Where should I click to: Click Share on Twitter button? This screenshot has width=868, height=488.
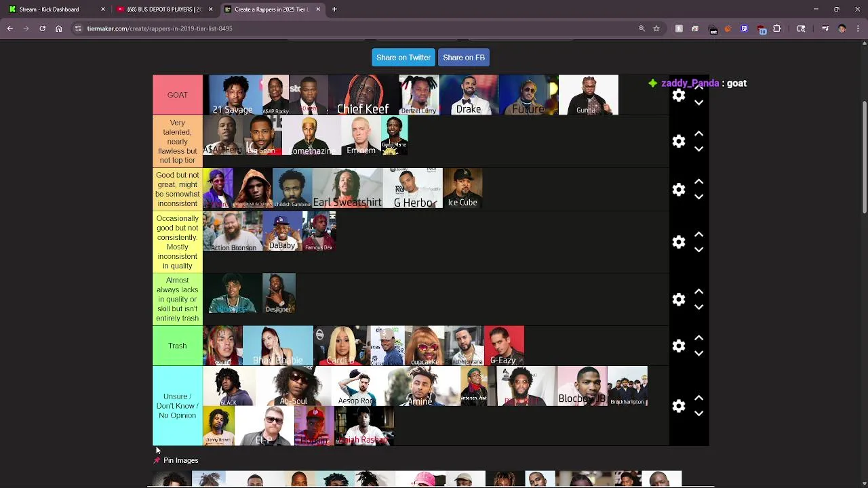click(403, 58)
